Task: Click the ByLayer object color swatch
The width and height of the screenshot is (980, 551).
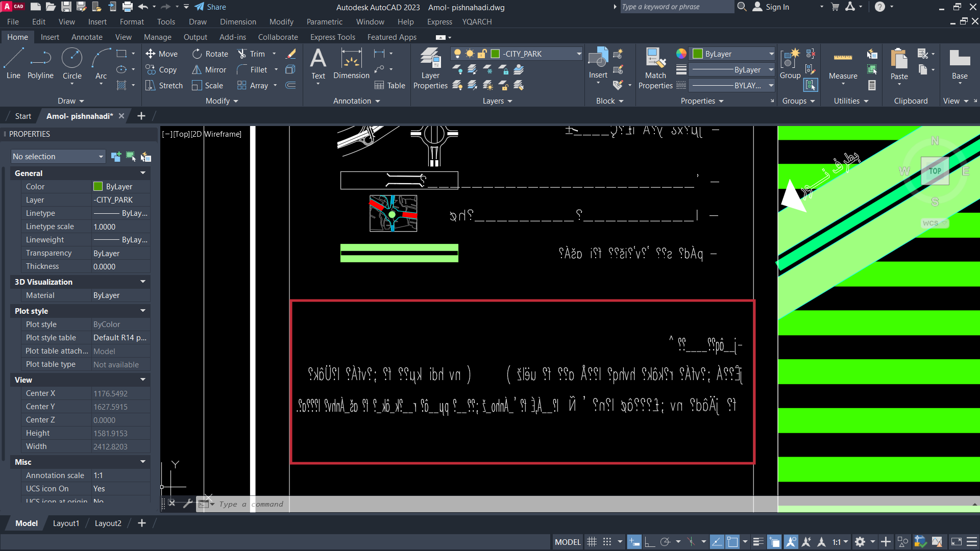Action: click(x=698, y=54)
